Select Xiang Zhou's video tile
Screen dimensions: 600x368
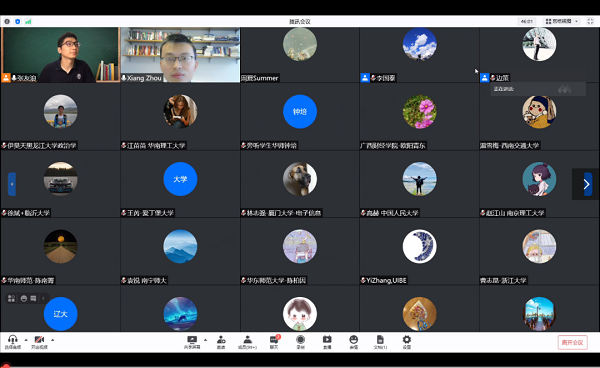(180, 55)
